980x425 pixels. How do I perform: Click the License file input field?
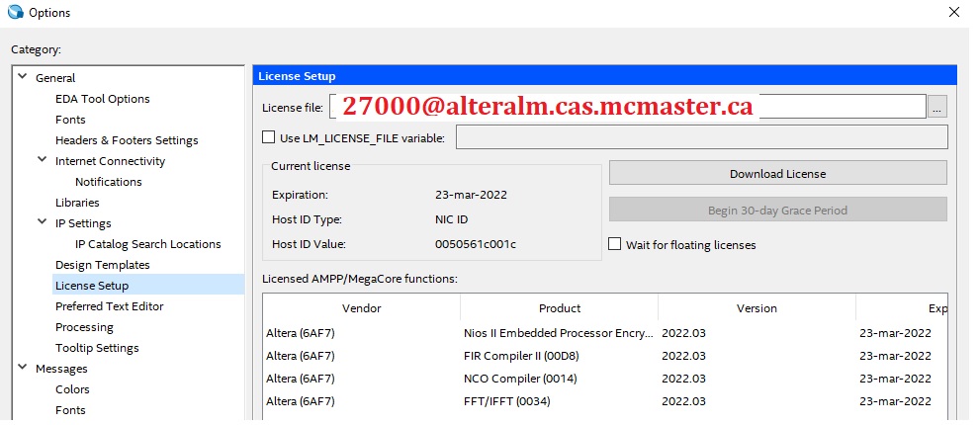click(627, 107)
